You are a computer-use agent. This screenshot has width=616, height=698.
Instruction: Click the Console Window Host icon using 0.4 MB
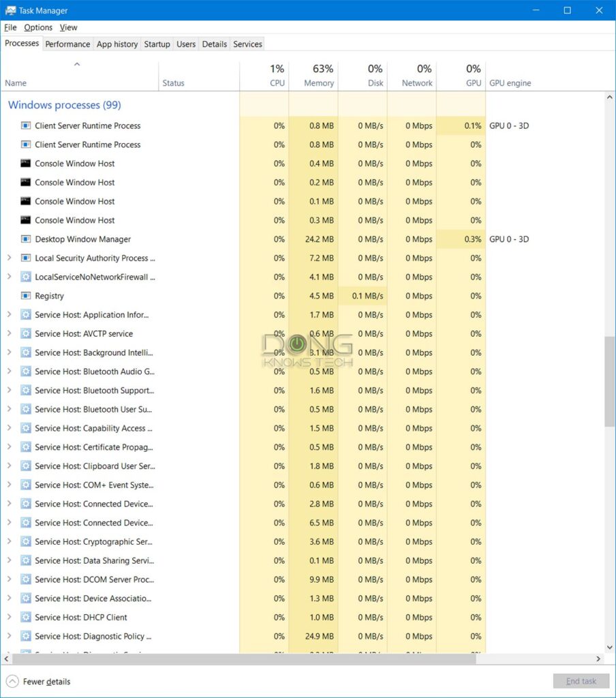[x=26, y=164]
